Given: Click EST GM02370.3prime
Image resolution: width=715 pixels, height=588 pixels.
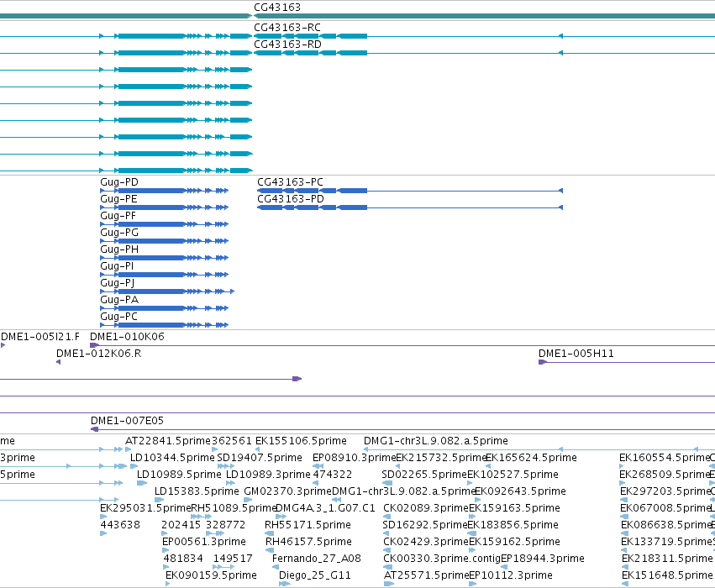Looking at the screenshot, I should pos(287,491).
